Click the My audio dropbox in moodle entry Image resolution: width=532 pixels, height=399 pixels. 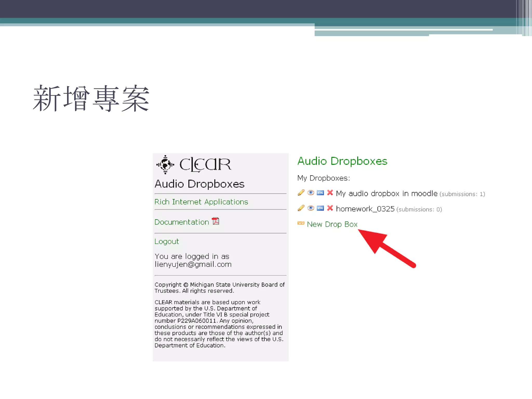[x=387, y=194]
